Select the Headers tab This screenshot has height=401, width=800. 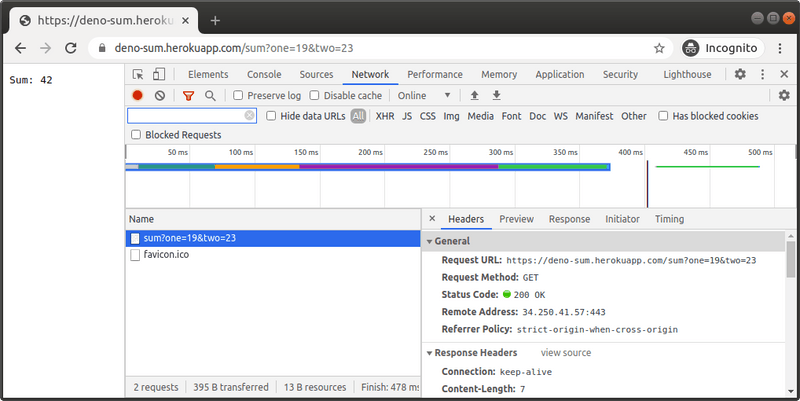coord(466,219)
